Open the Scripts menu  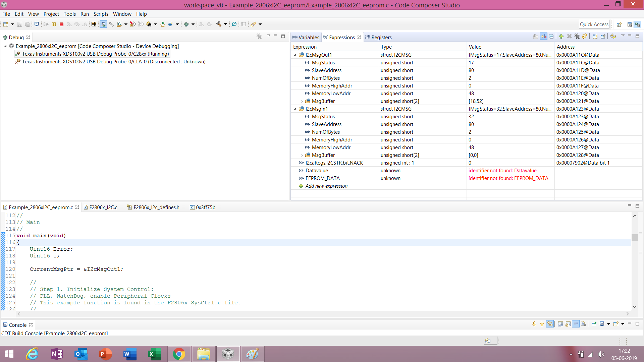point(101,14)
